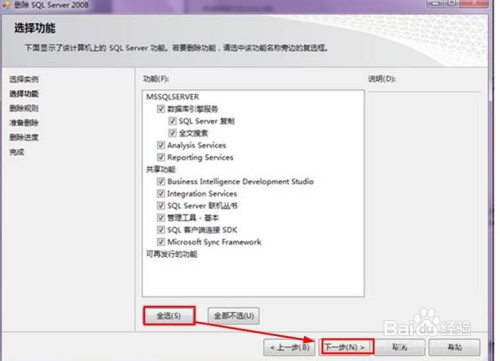Click the Microsoft Sync Framework label text
500x361 pixels.
214,242
